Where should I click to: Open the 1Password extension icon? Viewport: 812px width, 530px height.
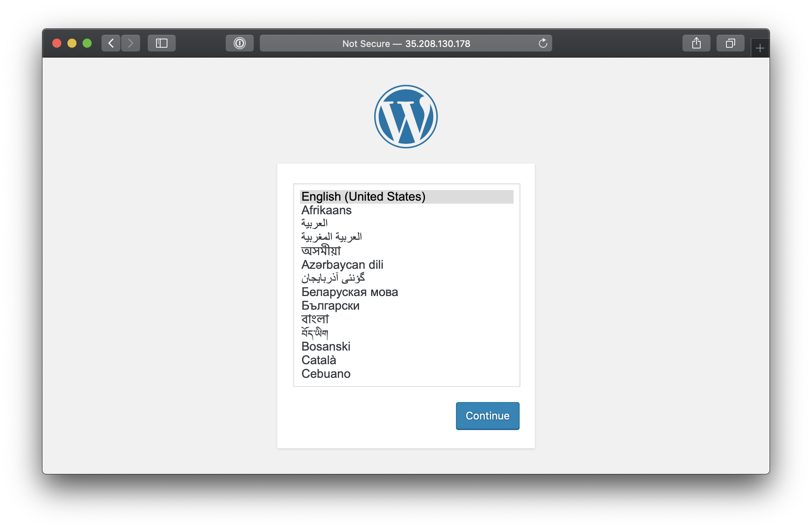239,43
